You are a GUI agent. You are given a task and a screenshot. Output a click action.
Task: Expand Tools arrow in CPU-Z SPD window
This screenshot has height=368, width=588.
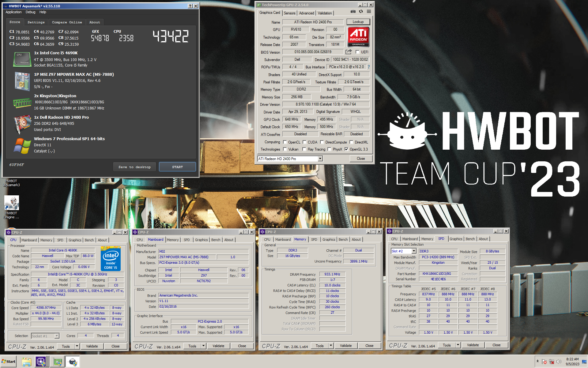click(458, 345)
